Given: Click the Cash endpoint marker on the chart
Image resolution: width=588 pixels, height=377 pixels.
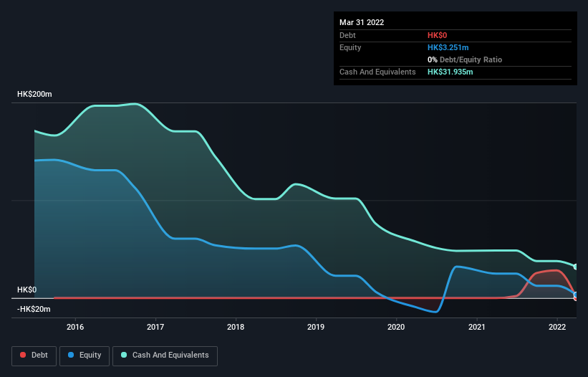Looking at the screenshot, I should pos(576,267).
